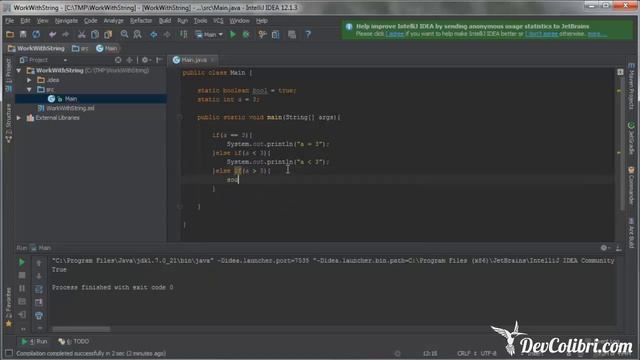
Task: Click the Synchronize toolbar icon
Action: pyautogui.click(x=36, y=35)
